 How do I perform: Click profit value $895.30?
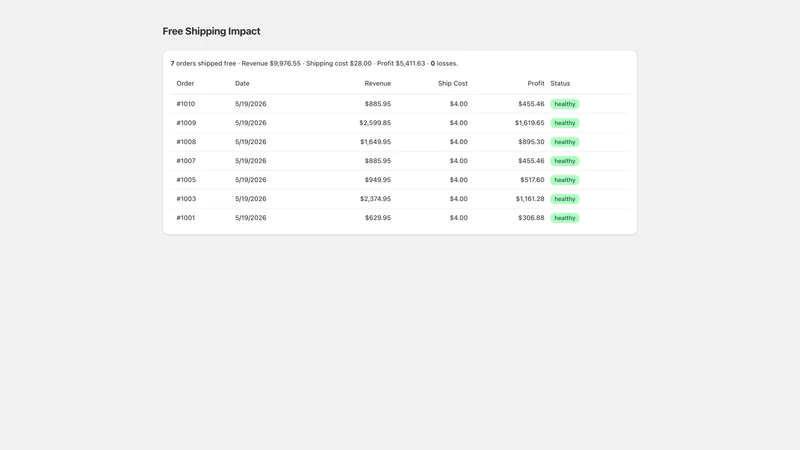(x=531, y=142)
